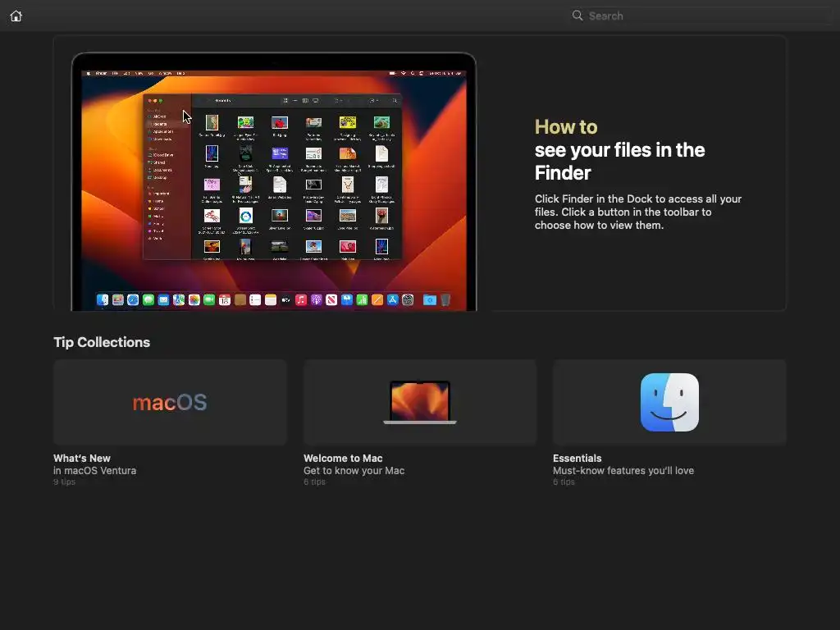Open the Essentials collection title

(x=577, y=458)
